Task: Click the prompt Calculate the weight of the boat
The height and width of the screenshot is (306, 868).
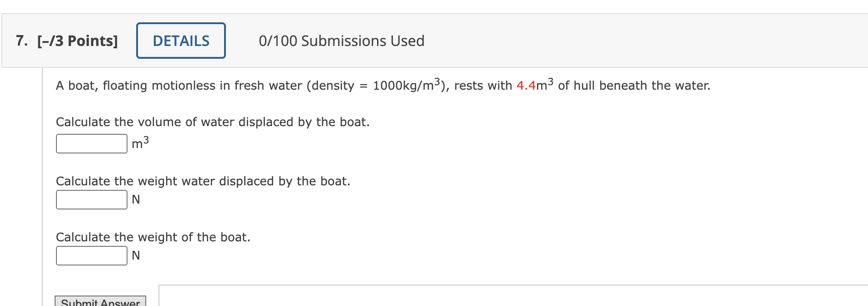Action: tap(153, 237)
